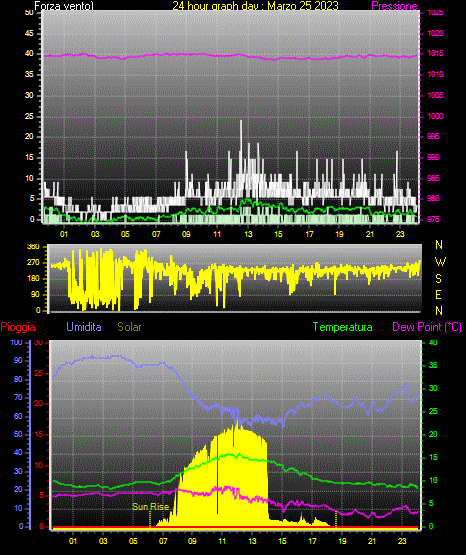
Task: Click the green 'Temperatura' legend label
Action: click(343, 327)
